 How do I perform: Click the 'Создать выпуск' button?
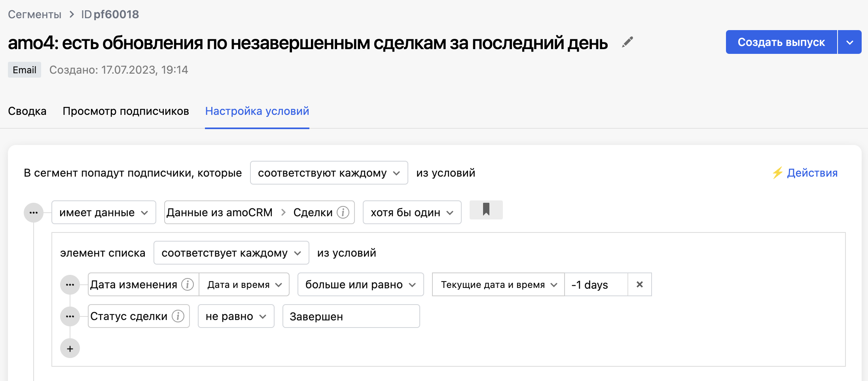click(x=781, y=42)
